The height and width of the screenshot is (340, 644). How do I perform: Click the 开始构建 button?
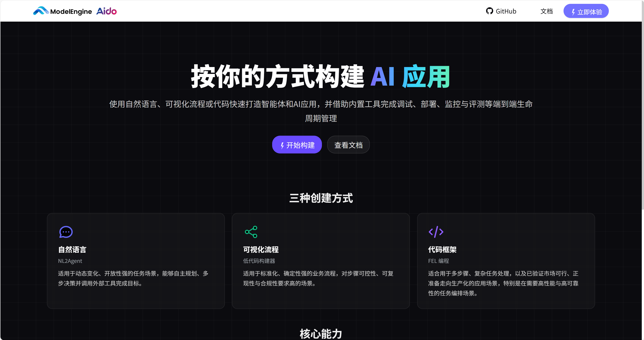[x=297, y=145]
